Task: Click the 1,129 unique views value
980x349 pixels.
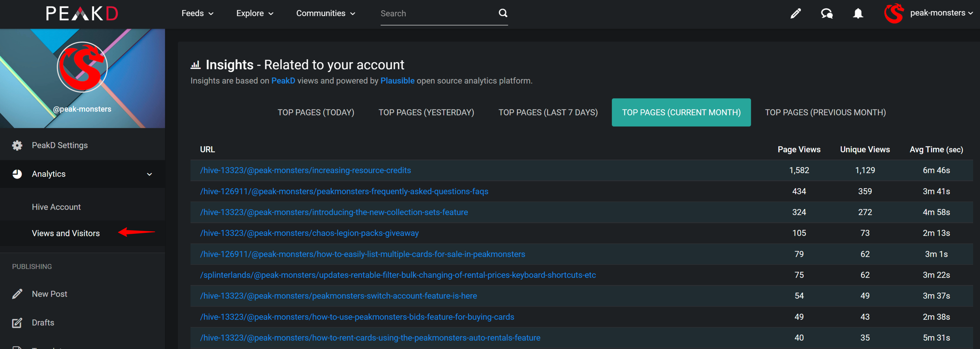Action: (x=865, y=170)
